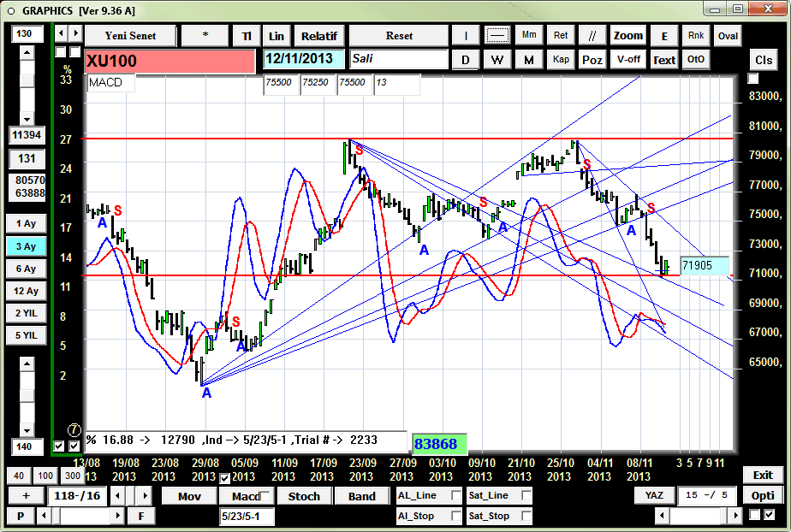Select the vertical line drawing tool
This screenshot has height=532, width=791.
(x=465, y=36)
